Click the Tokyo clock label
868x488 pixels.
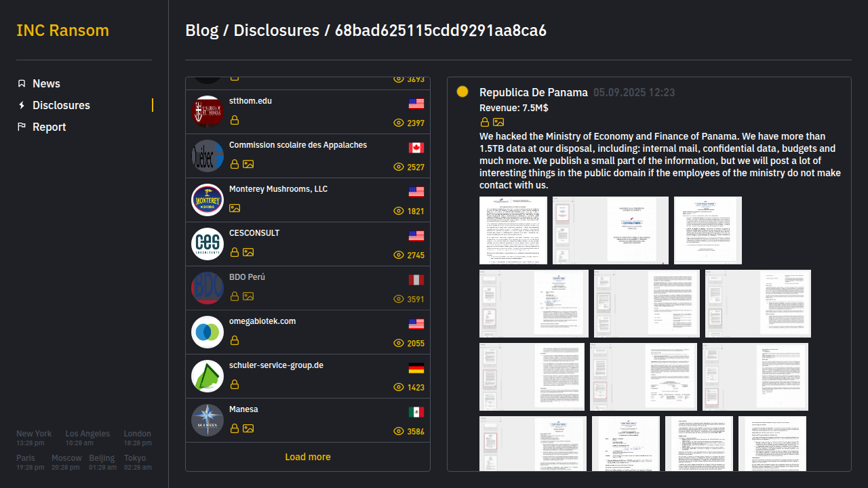(135, 458)
